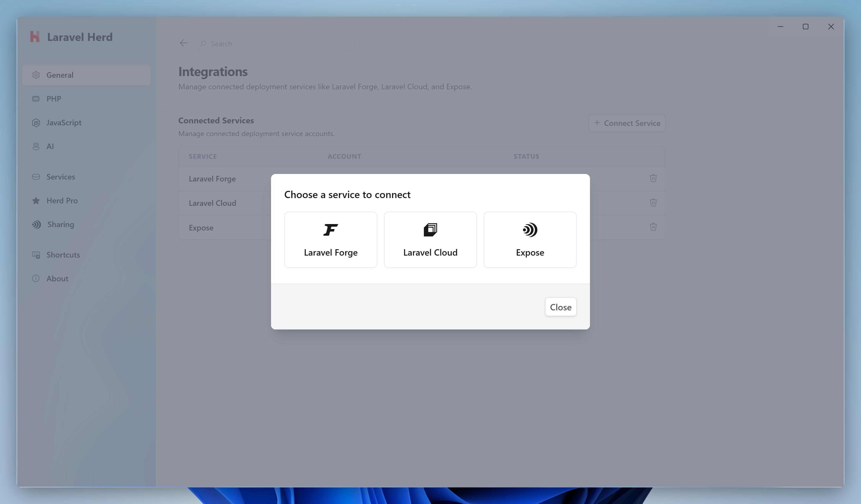Click the General gear icon
This screenshot has width=861, height=504.
(x=36, y=75)
